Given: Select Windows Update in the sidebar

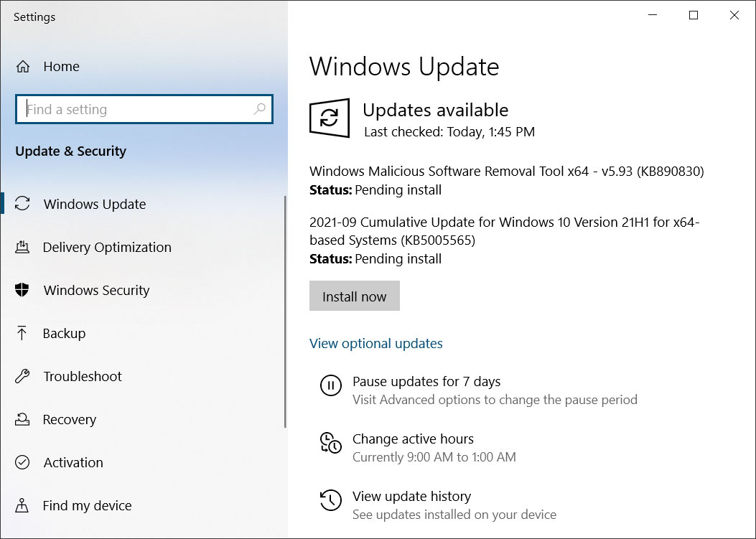Looking at the screenshot, I should tap(95, 204).
